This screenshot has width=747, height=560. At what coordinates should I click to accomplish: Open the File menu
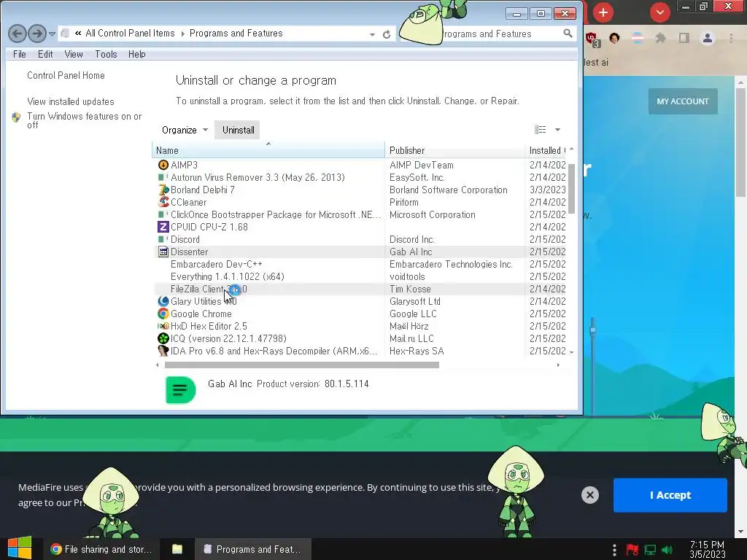[x=20, y=54]
